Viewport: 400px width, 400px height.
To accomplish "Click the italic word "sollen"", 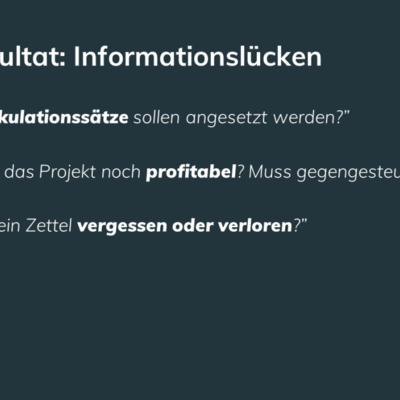I will pos(157,117).
